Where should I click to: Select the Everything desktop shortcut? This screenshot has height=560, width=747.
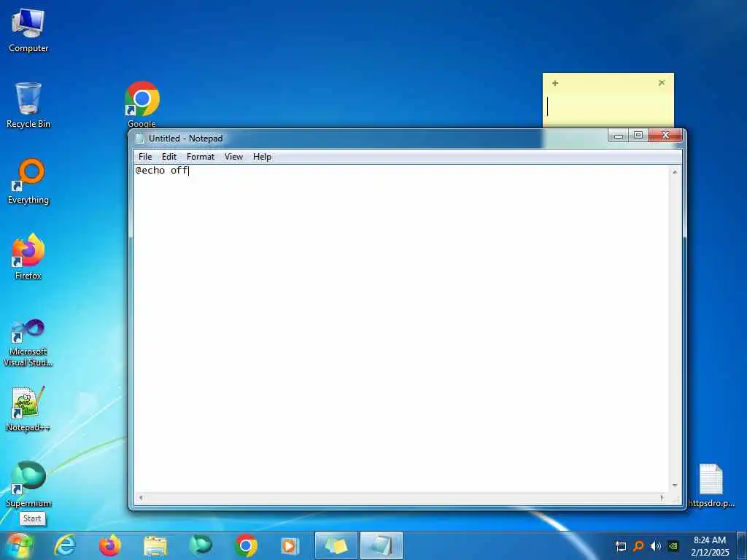(28, 182)
